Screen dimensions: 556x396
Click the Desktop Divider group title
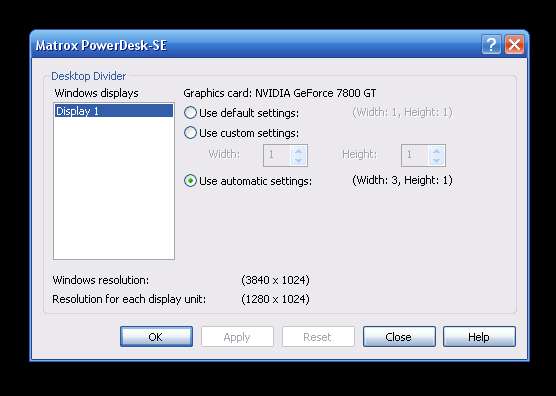pyautogui.click(x=89, y=76)
